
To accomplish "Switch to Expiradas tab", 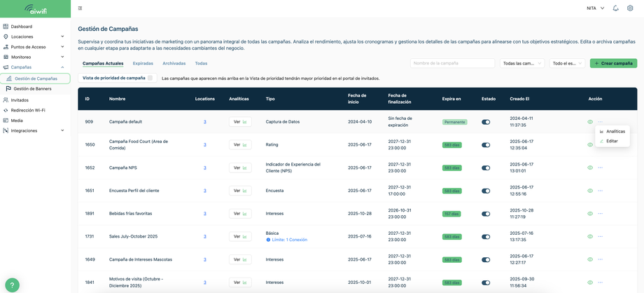I will point(143,63).
